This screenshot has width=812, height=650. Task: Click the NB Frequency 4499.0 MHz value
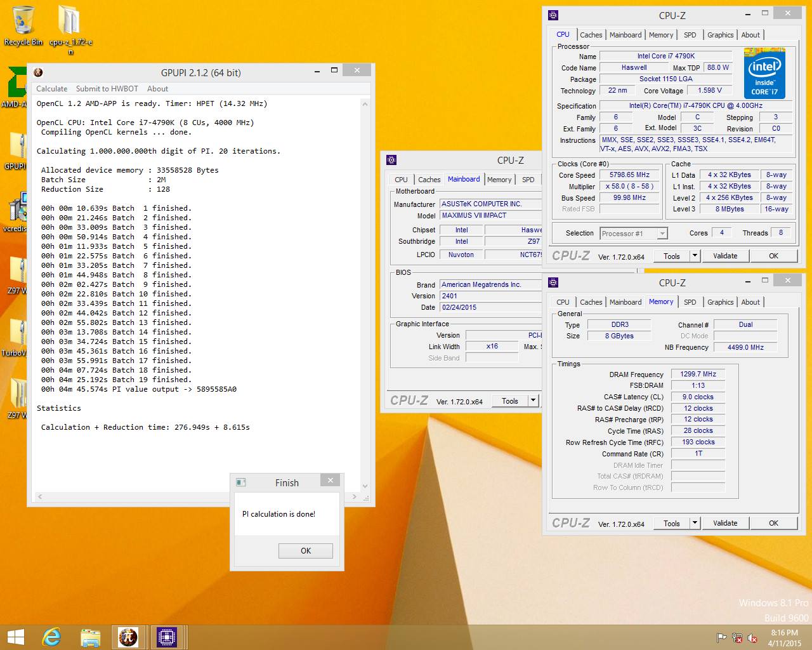pyautogui.click(x=745, y=347)
